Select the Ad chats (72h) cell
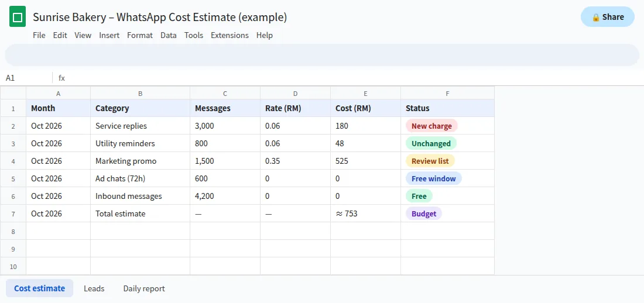Viewport: 644px width, 303px height. click(140, 178)
